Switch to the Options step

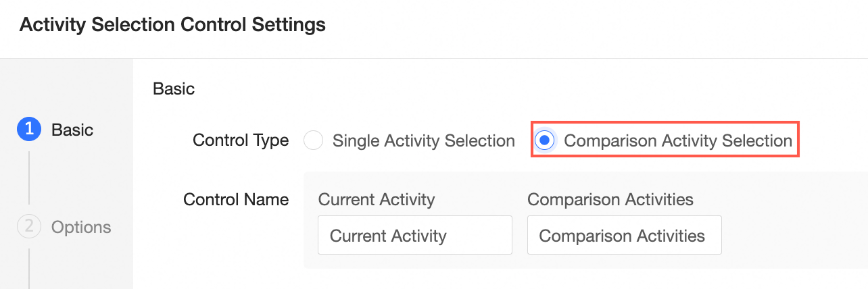pos(80,227)
